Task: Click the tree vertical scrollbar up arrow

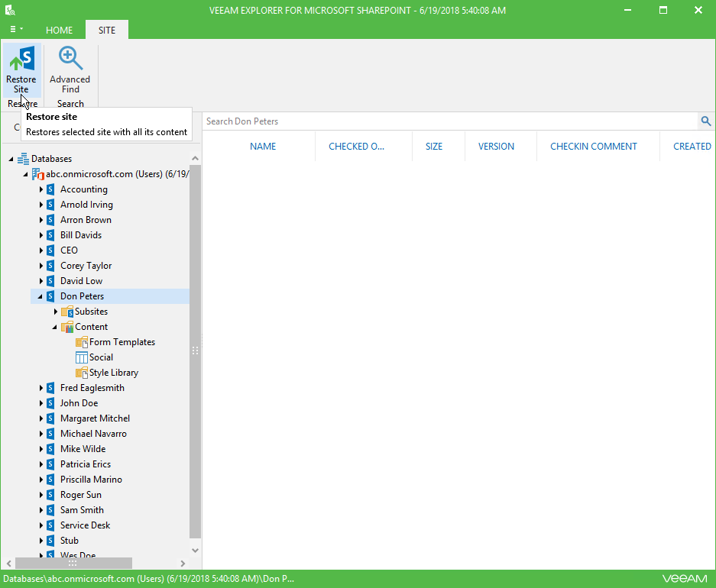Action: pos(195,158)
